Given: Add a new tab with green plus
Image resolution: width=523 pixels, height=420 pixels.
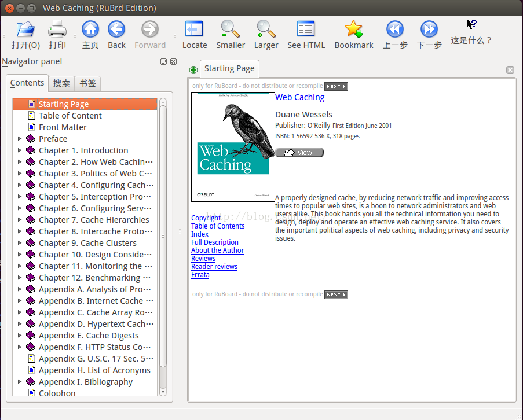Looking at the screenshot, I should [193, 70].
